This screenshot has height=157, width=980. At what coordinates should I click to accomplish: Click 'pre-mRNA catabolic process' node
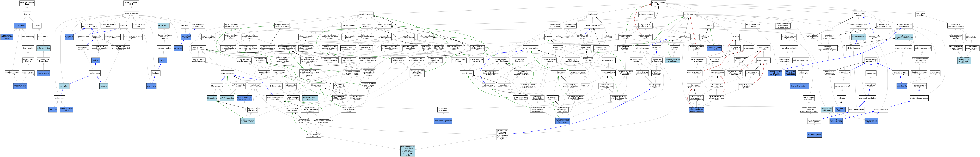point(310,98)
